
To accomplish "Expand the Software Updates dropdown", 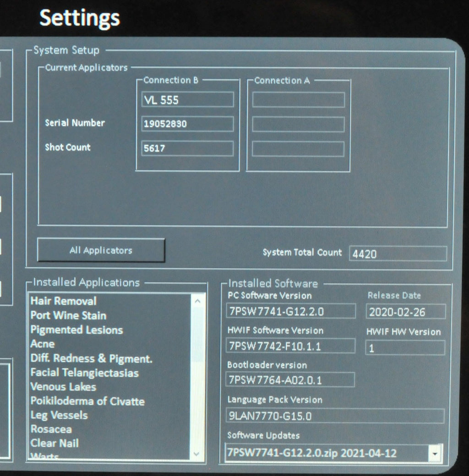I will [x=435, y=454].
